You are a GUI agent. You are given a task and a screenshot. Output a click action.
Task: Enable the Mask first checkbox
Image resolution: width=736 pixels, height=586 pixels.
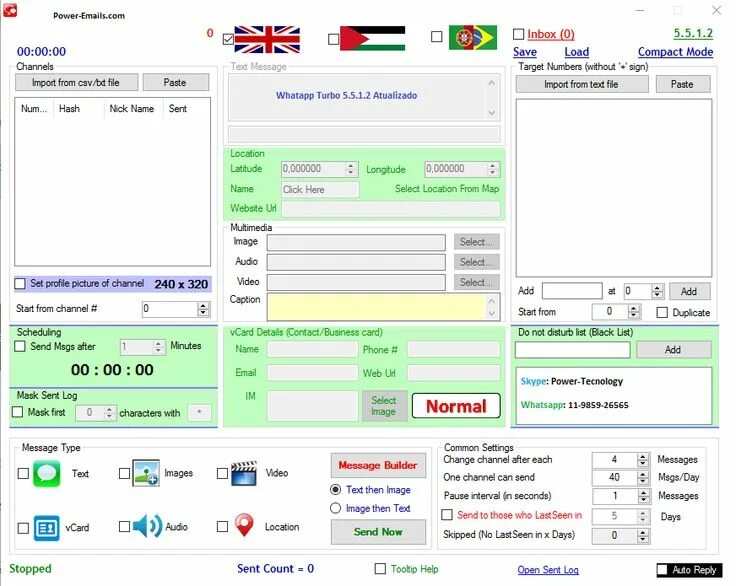click(x=17, y=412)
